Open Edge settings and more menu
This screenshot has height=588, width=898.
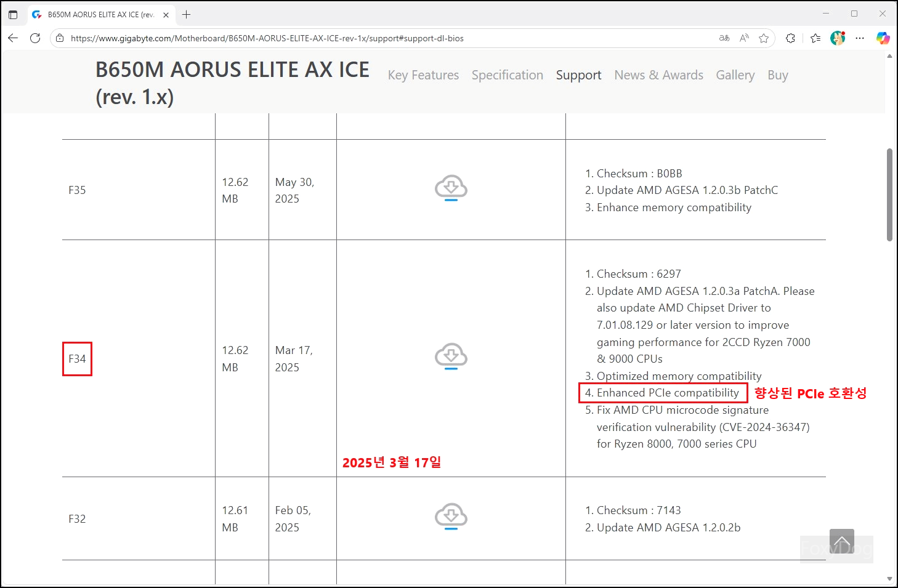click(860, 38)
